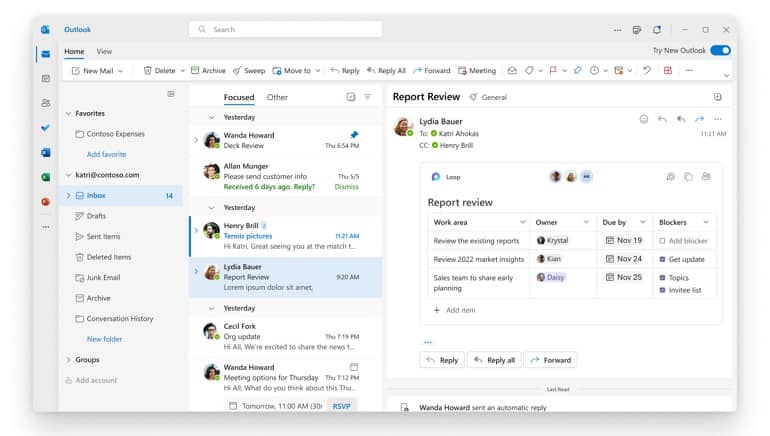The image size is (770, 436).
Task: Expand the ribbon with the chevron
Action: pyautogui.click(x=726, y=76)
